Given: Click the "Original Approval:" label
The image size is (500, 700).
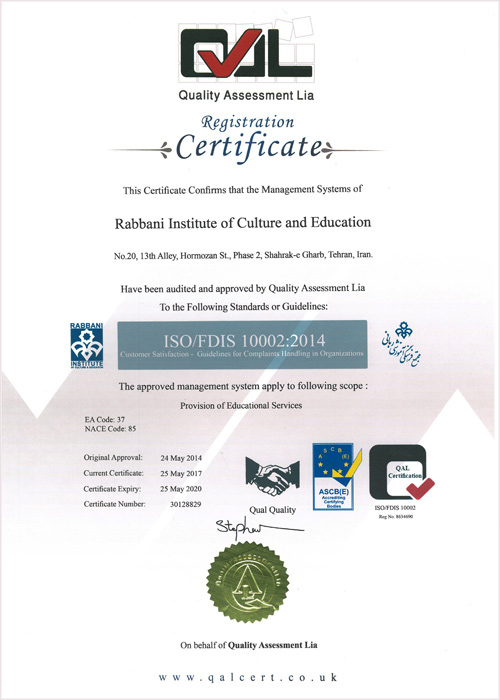Looking at the screenshot, I should coord(113,458).
